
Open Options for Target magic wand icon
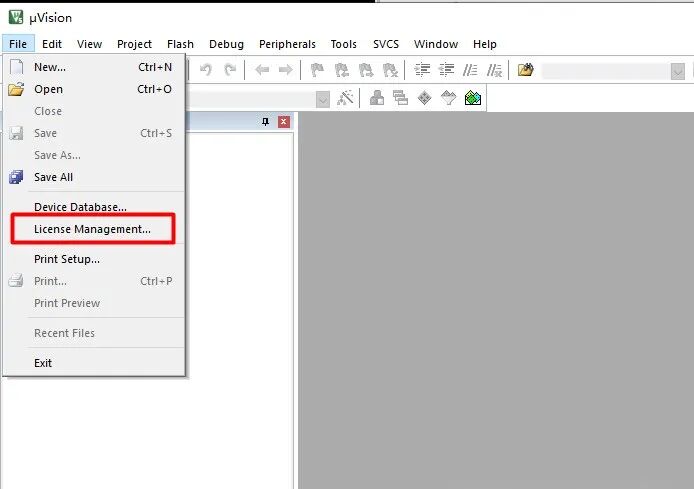pos(345,98)
